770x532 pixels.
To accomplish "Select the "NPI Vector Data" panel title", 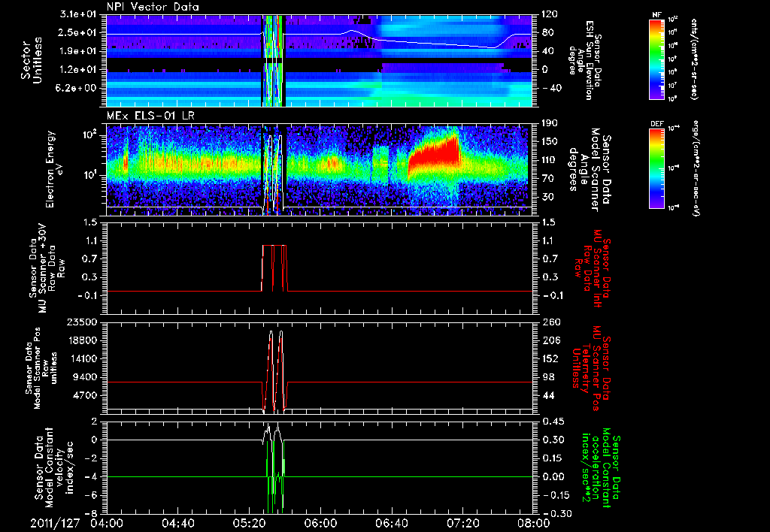I will 153,7.
